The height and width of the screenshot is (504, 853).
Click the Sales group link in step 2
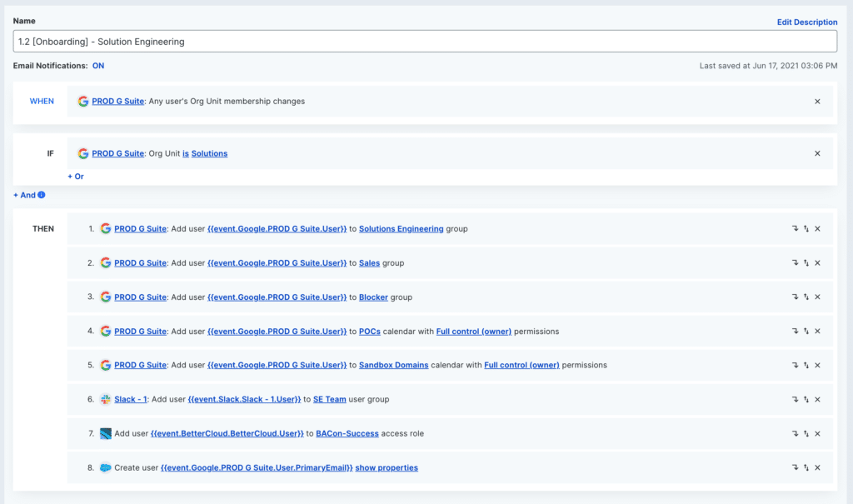(x=369, y=263)
